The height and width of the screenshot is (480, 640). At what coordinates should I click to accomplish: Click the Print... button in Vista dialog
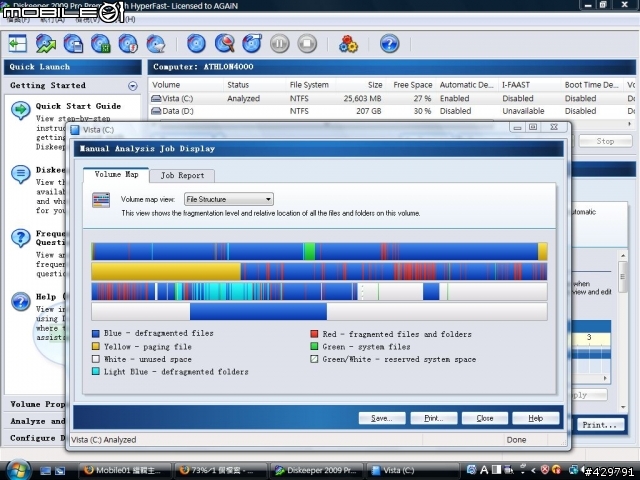(x=433, y=418)
